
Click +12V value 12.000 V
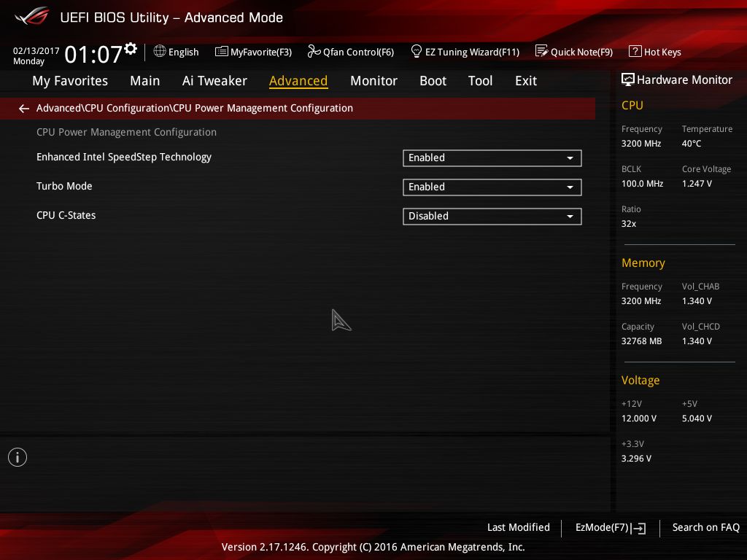click(x=639, y=418)
